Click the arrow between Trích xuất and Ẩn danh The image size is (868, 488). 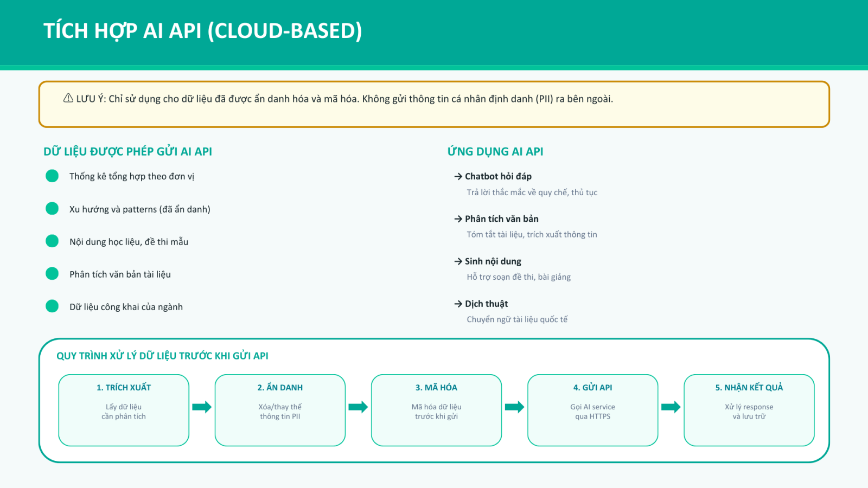pyautogui.click(x=202, y=407)
